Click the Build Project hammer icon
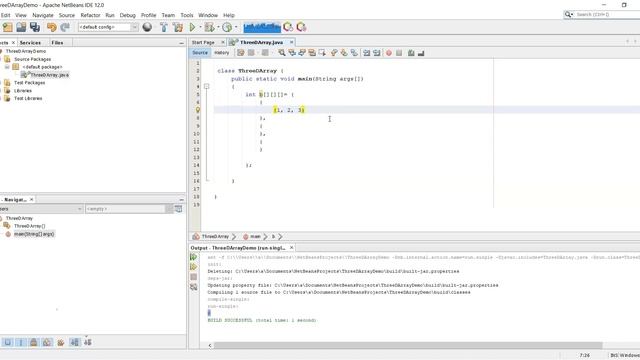This screenshot has width=640, height=360. point(164,27)
